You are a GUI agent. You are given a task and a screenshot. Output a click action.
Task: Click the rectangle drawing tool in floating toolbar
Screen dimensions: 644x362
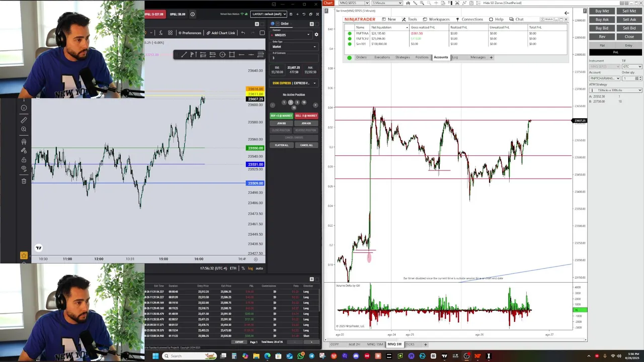tap(232, 54)
